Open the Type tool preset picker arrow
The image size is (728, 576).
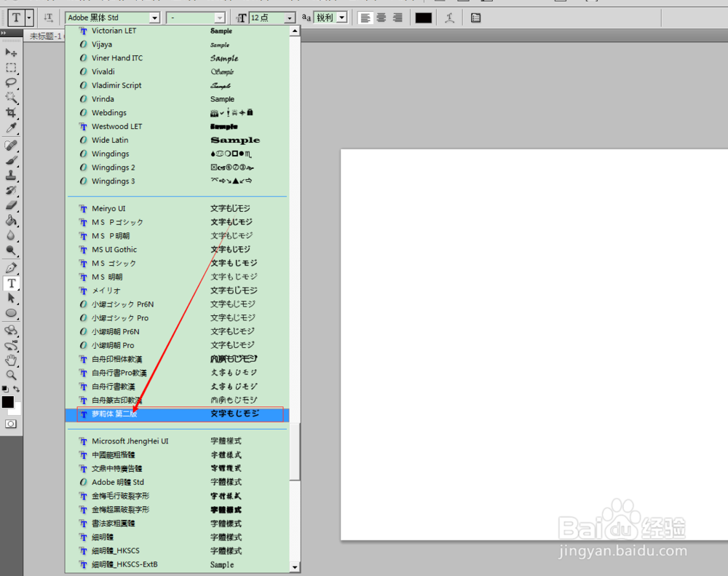click(x=29, y=17)
